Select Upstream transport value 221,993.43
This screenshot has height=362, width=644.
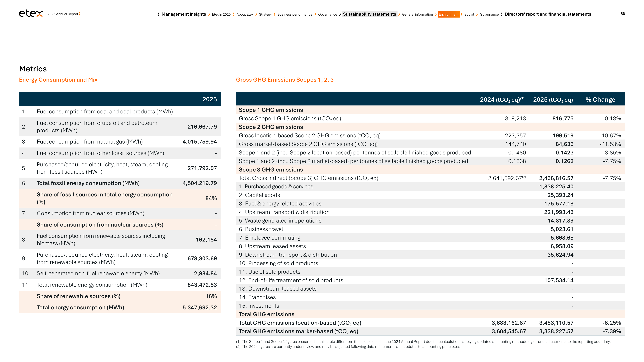[x=559, y=212]
